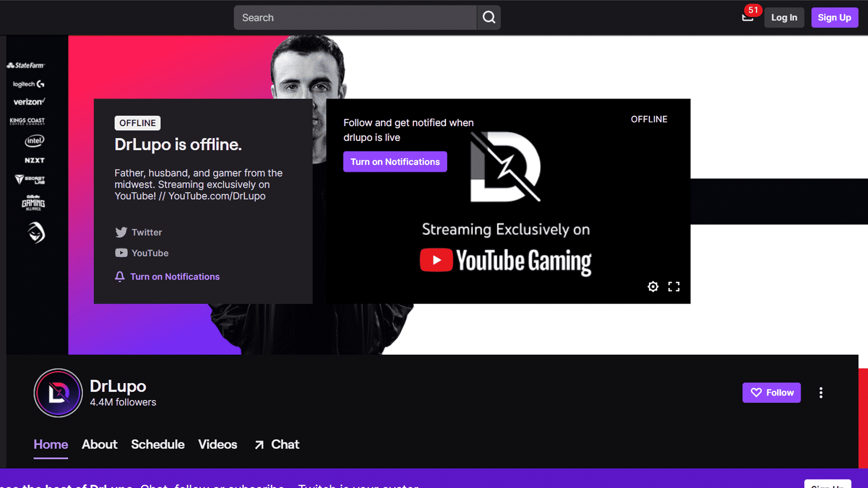Click the Logitech G sponsor logo
868x488 pixels.
coord(28,84)
